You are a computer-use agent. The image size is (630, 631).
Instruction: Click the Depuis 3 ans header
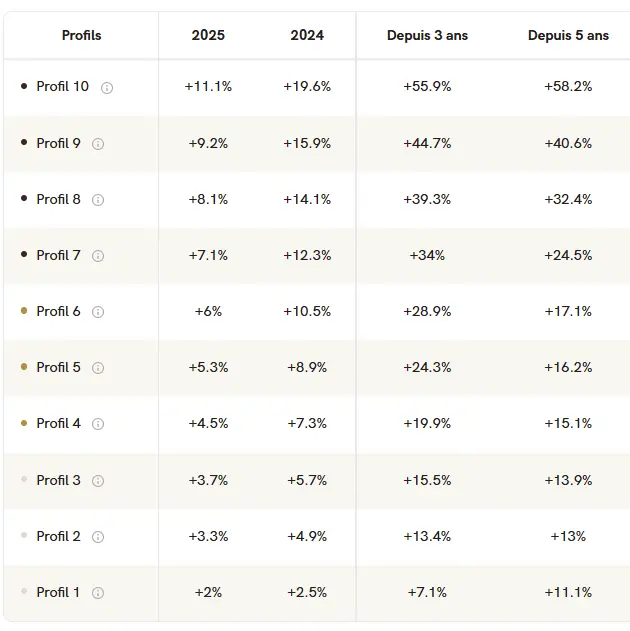tap(427, 35)
